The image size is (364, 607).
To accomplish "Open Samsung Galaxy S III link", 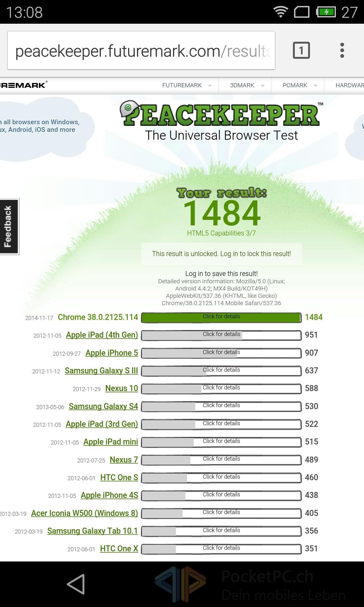I will tap(101, 371).
